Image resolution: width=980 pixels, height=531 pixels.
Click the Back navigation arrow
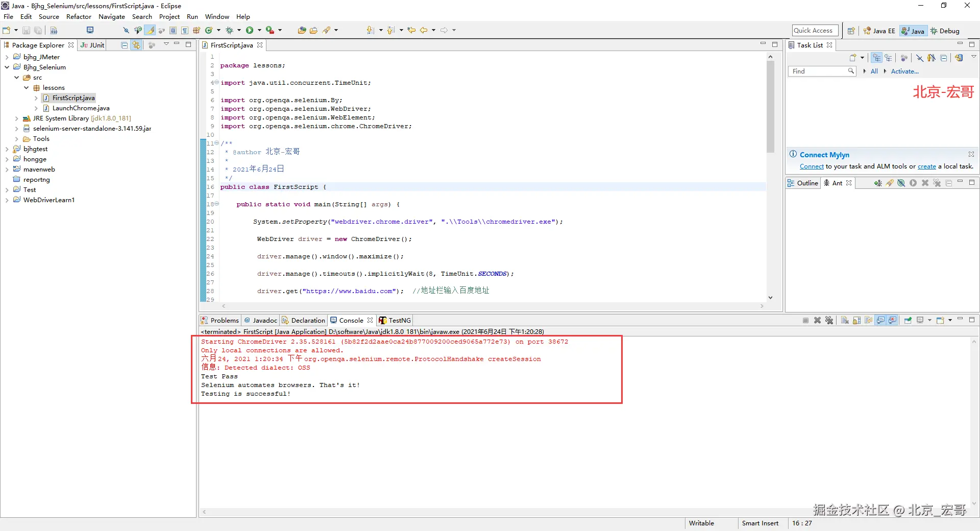[424, 31]
